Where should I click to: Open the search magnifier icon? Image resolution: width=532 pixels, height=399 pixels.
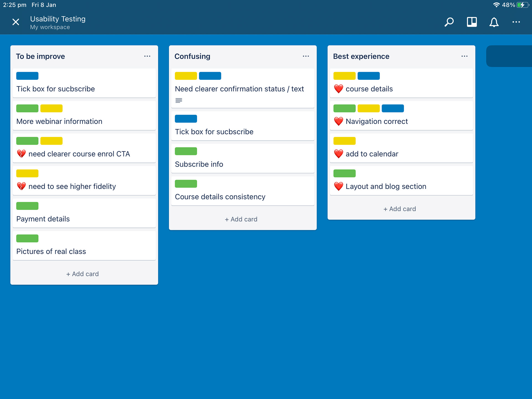point(449,22)
